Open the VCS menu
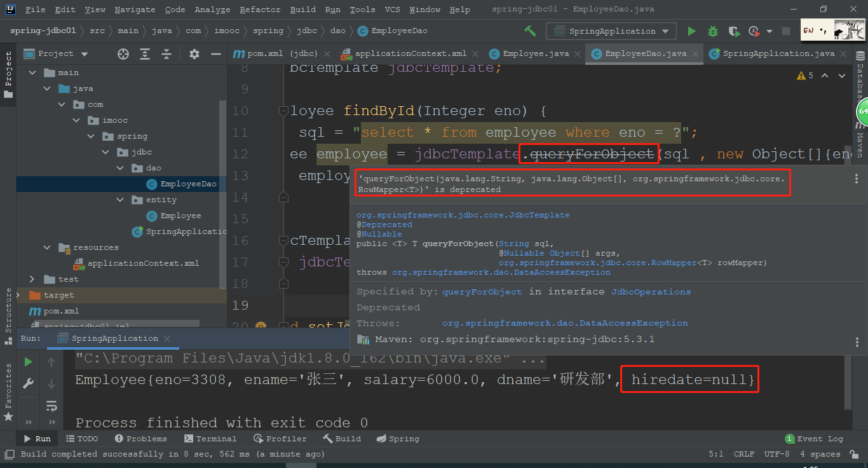 point(393,10)
